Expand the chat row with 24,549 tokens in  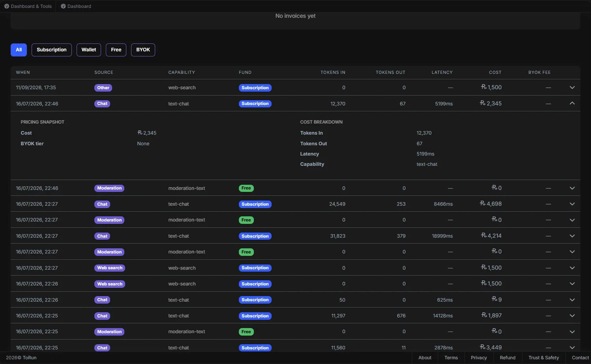tap(572, 204)
